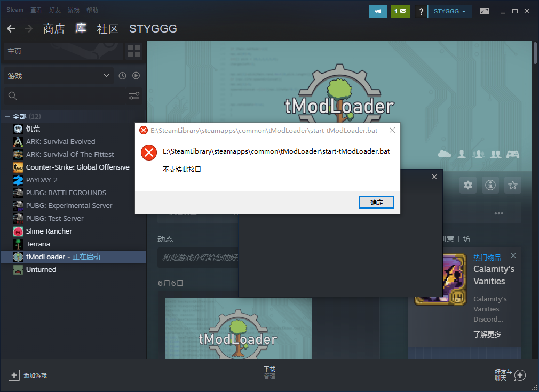This screenshot has width=539, height=392.
Task: Open the 商店 store tab
Action: [53, 29]
